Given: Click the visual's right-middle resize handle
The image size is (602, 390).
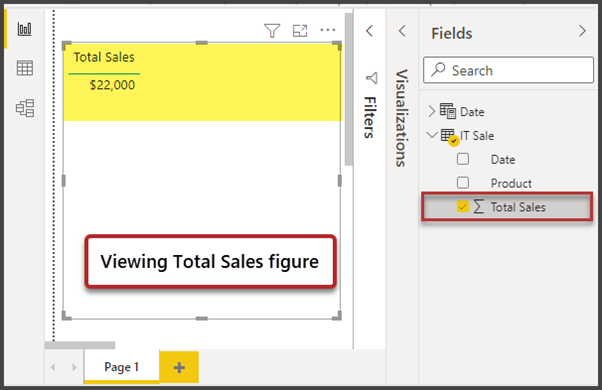Looking at the screenshot, I should (339, 180).
